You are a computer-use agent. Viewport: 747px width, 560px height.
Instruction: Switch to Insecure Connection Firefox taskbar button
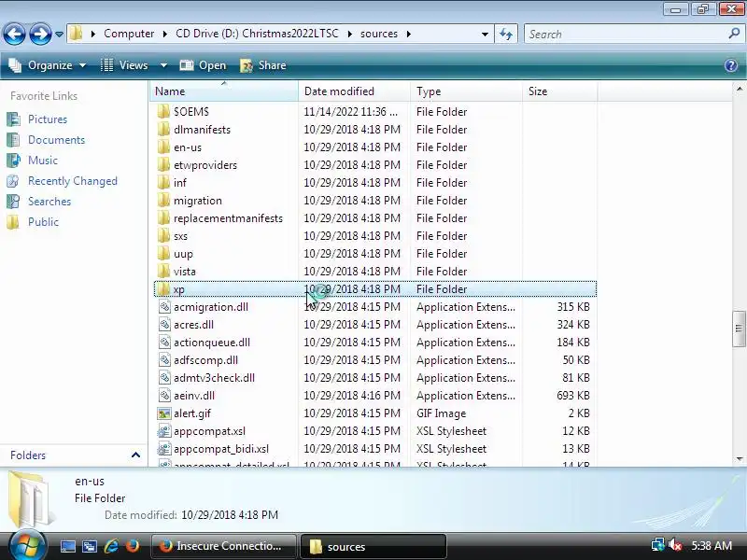(223, 546)
